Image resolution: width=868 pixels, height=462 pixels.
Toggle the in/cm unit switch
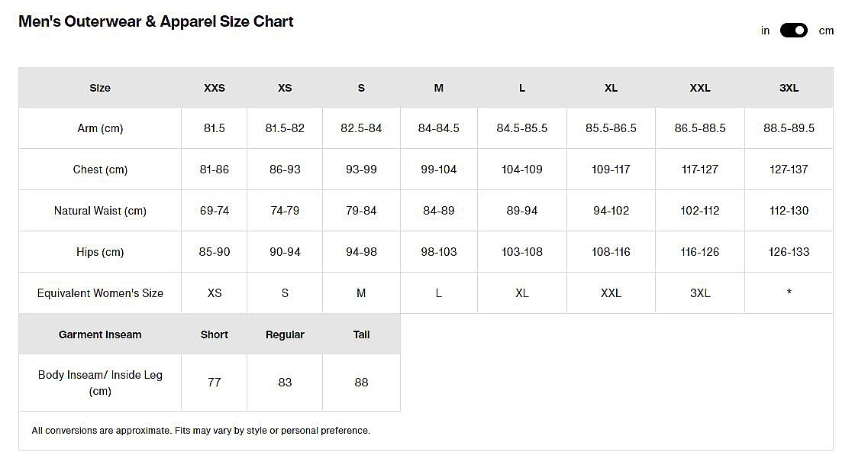click(x=793, y=31)
